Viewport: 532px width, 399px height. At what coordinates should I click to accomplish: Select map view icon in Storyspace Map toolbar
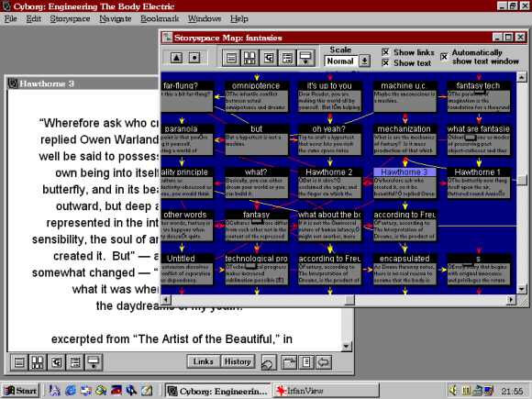(x=249, y=58)
